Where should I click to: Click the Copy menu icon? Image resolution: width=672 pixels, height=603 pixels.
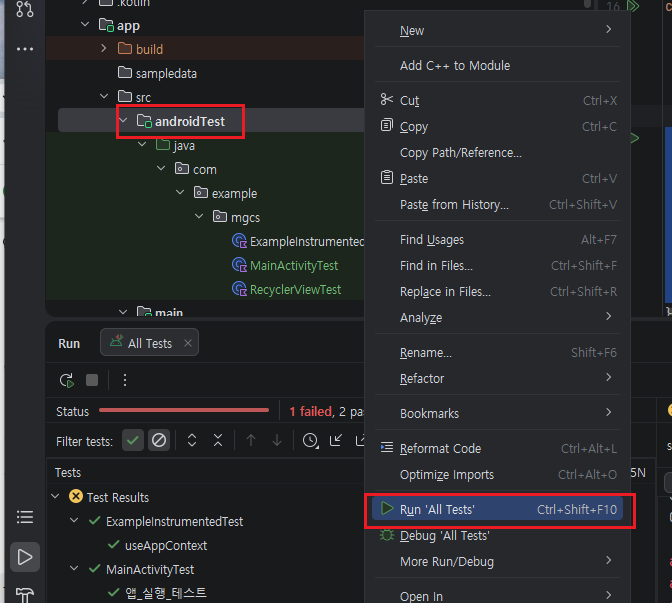pos(387,126)
